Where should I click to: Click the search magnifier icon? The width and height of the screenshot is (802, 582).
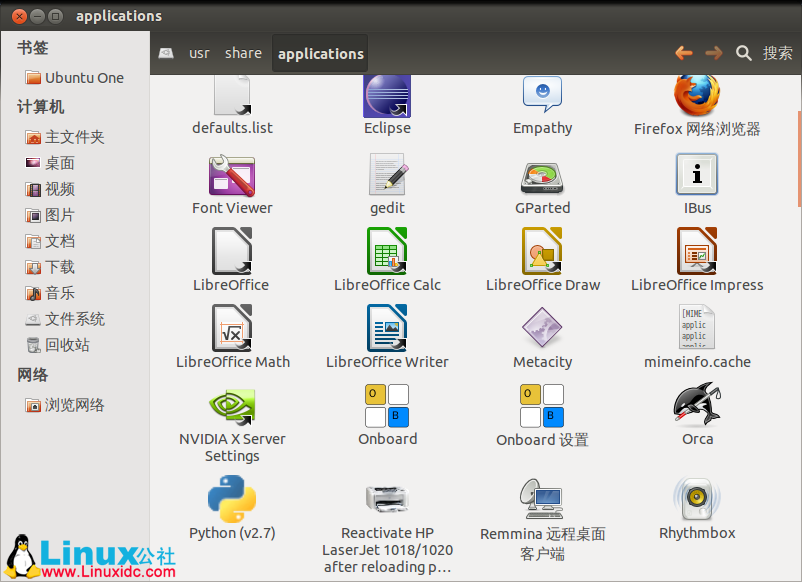click(743, 53)
